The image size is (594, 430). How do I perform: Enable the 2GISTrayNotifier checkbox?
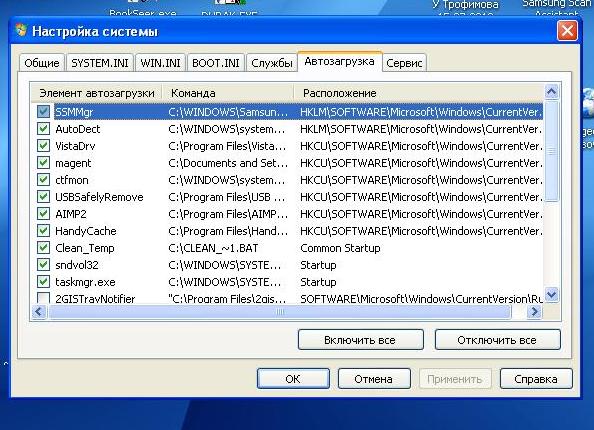click(43, 298)
